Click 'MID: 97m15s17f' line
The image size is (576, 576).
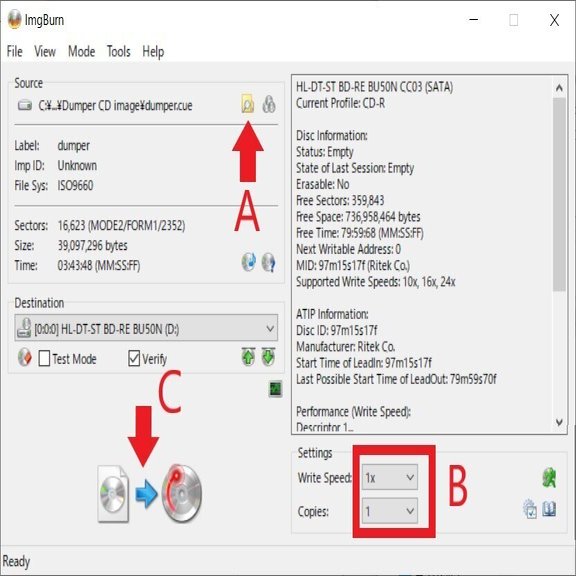point(353,266)
